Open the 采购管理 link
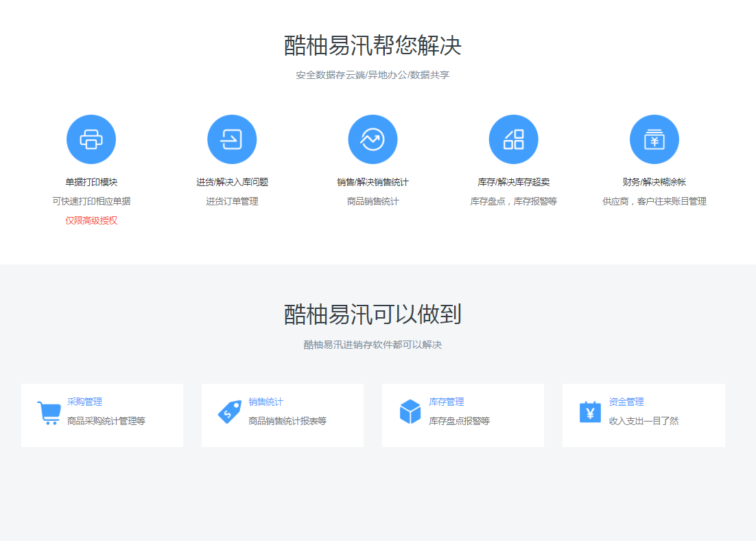 (84, 402)
